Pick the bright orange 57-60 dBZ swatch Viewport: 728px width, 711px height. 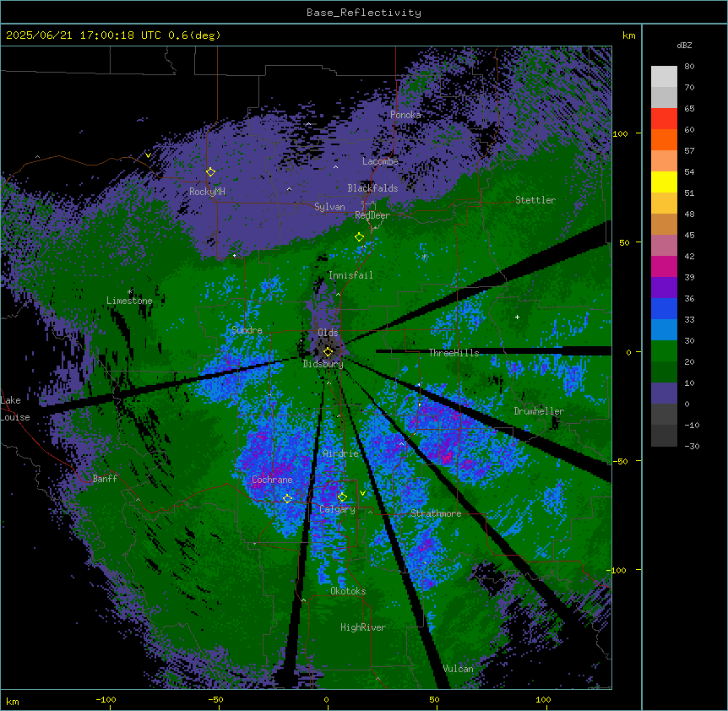coord(664,140)
